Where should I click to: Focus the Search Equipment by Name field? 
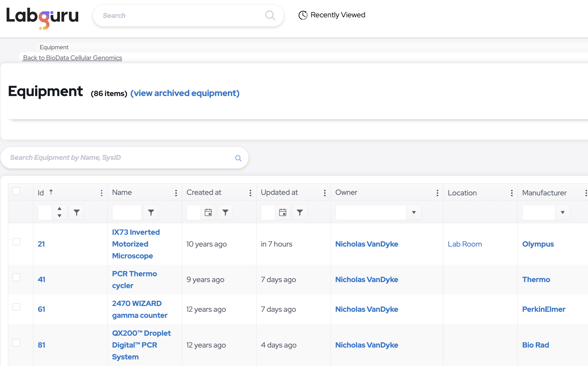coord(118,158)
